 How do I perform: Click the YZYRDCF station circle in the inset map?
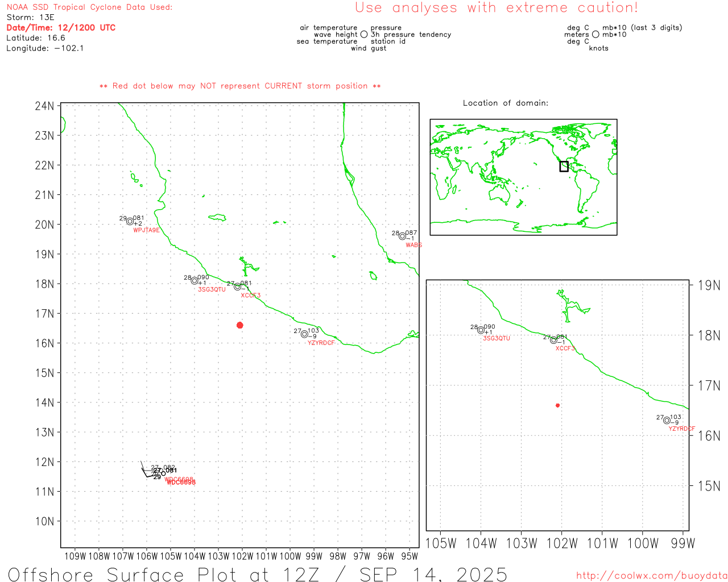(667, 420)
